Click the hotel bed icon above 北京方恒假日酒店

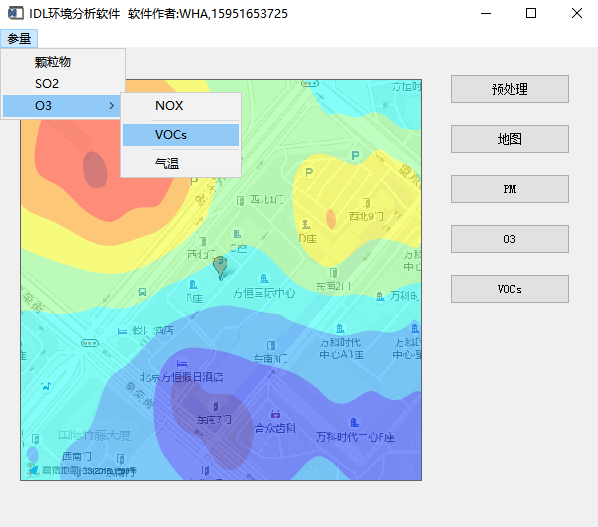pyautogui.click(x=182, y=363)
